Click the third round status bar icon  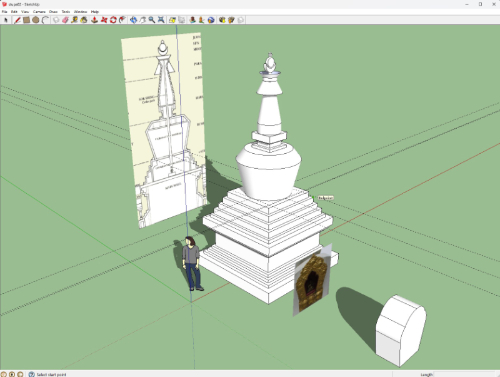pos(20,374)
